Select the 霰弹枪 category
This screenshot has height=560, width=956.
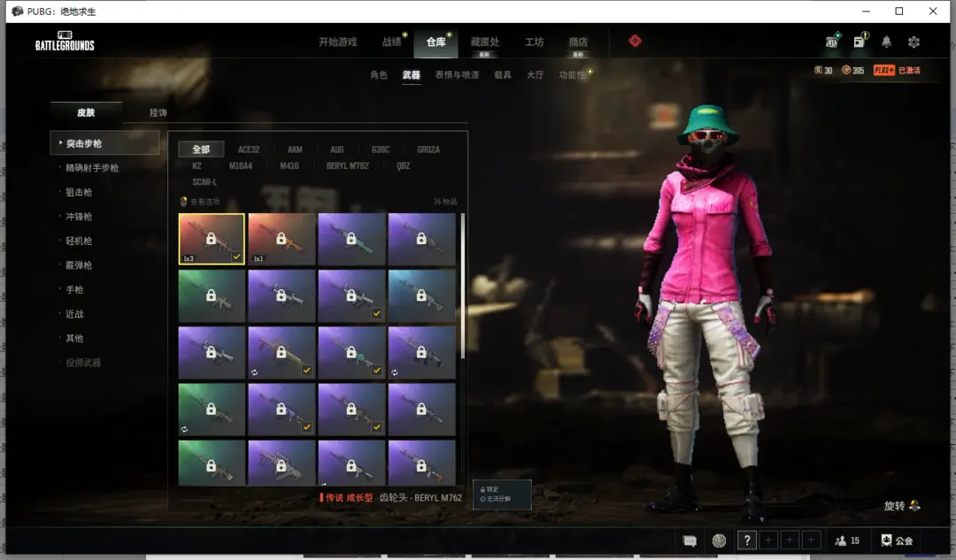79,265
